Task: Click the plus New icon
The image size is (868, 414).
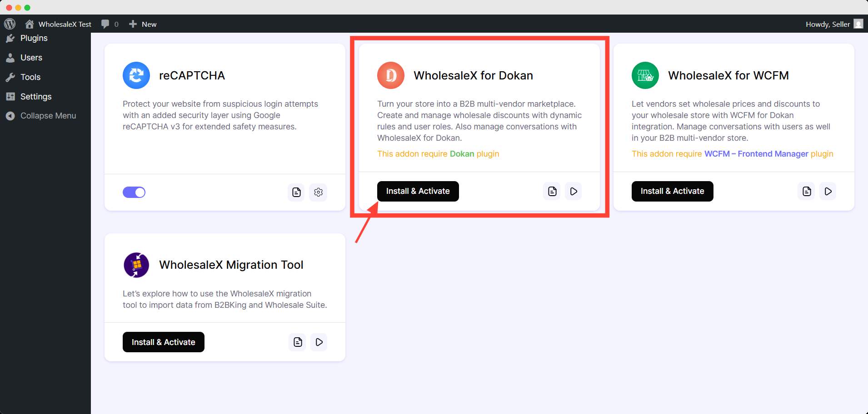Action: coord(133,24)
